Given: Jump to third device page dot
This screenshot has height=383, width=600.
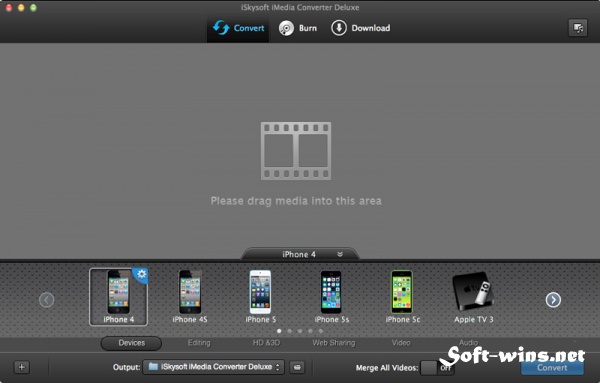Looking at the screenshot, I should coord(300,331).
